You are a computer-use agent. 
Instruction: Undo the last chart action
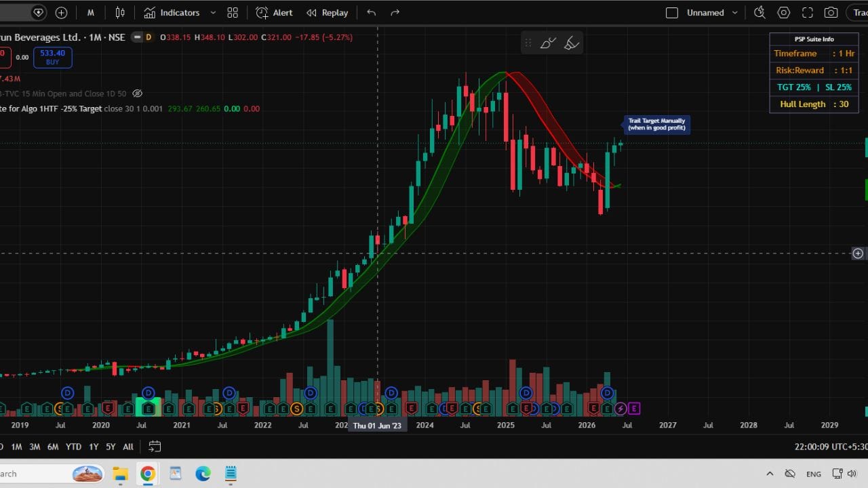coord(371,13)
